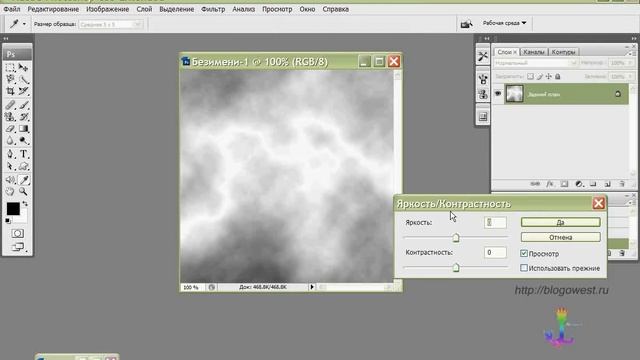Select the Blur tool

point(10,140)
